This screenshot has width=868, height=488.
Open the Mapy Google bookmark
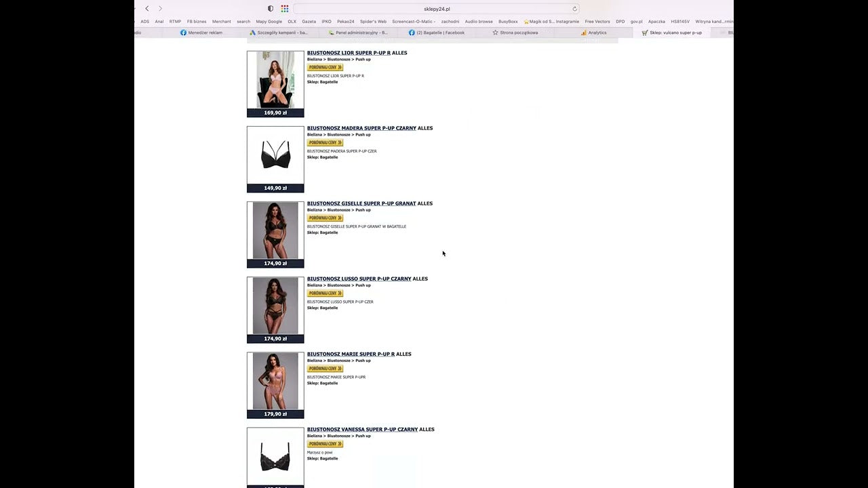269,22
